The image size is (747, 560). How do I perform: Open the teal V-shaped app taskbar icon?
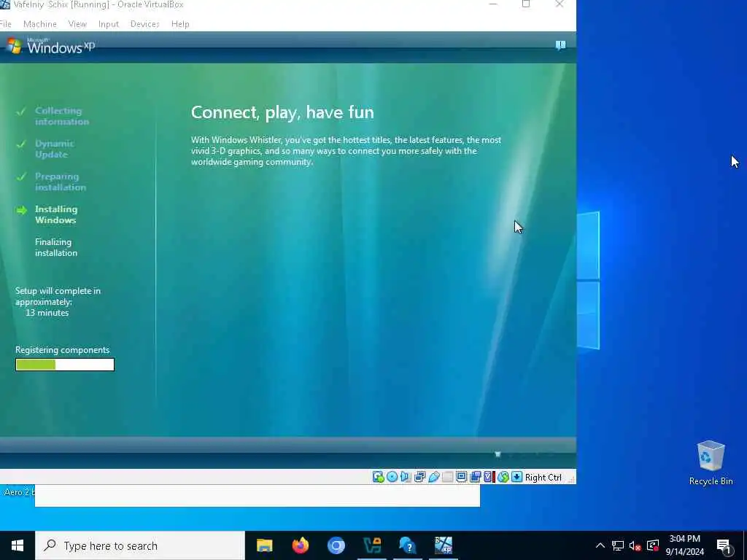coord(371,545)
